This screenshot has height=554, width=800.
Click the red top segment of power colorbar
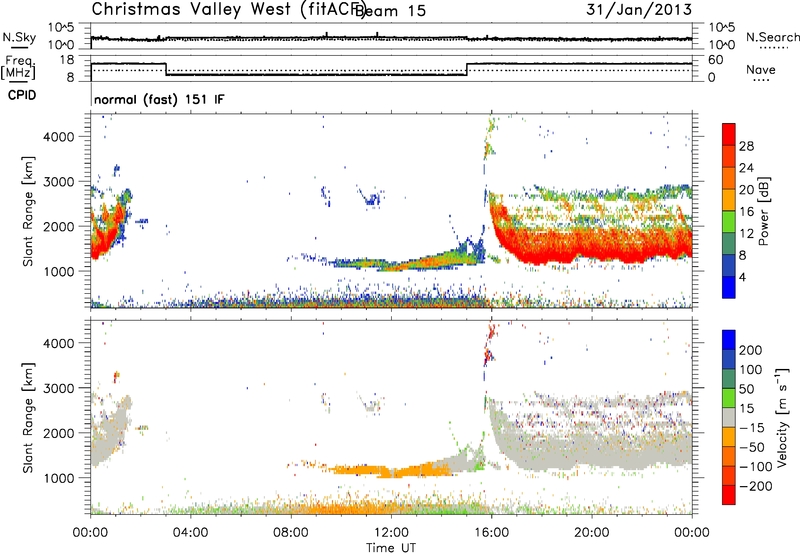[x=729, y=134]
